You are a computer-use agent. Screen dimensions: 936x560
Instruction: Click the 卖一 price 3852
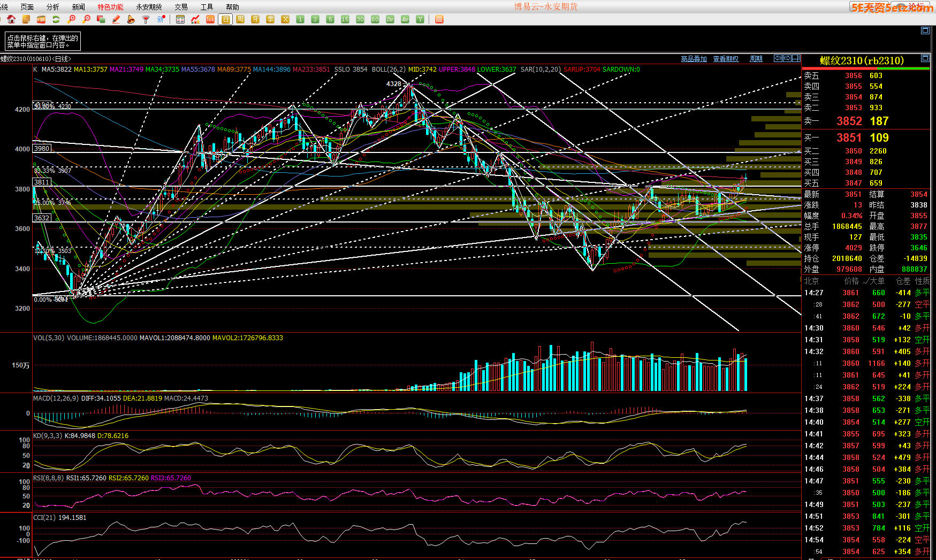coord(849,121)
